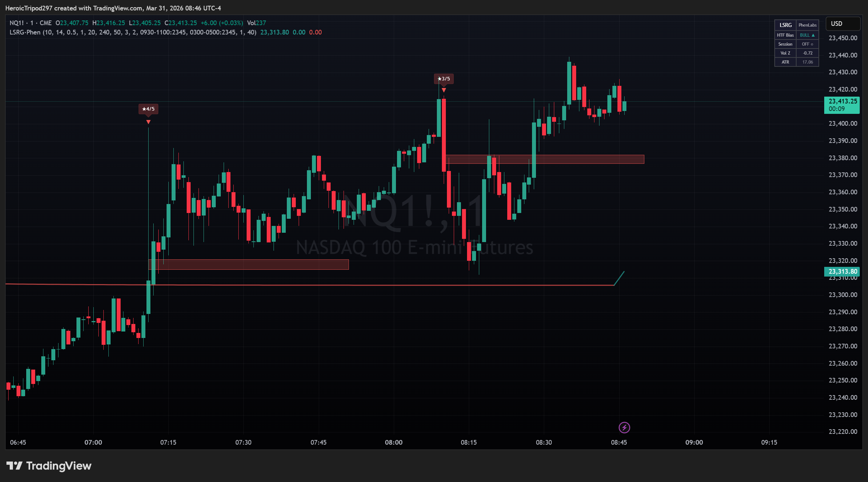Image resolution: width=868 pixels, height=482 pixels.
Task: Click the LSRG header cell in table
Action: pyautogui.click(x=785, y=25)
